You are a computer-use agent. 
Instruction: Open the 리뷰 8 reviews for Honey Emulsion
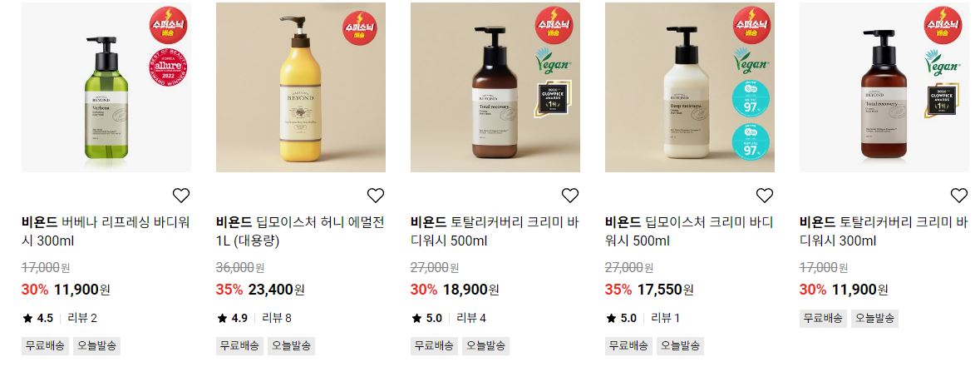(276, 318)
